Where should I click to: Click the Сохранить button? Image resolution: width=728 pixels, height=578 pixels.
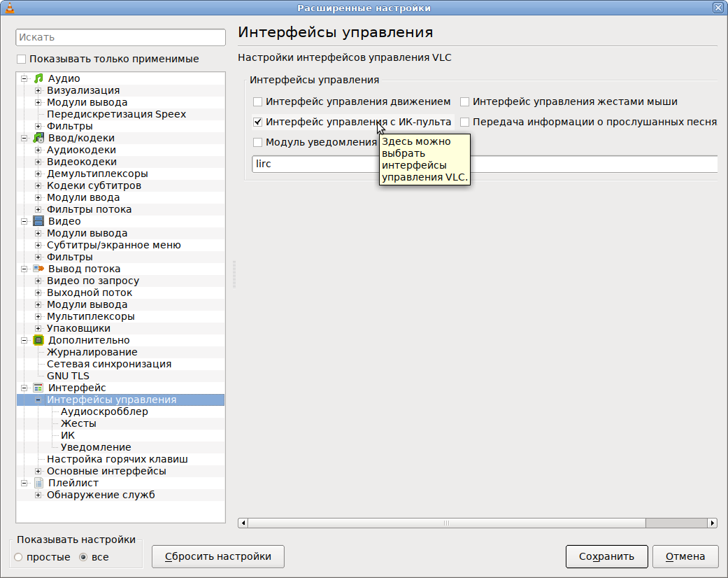pyautogui.click(x=606, y=556)
